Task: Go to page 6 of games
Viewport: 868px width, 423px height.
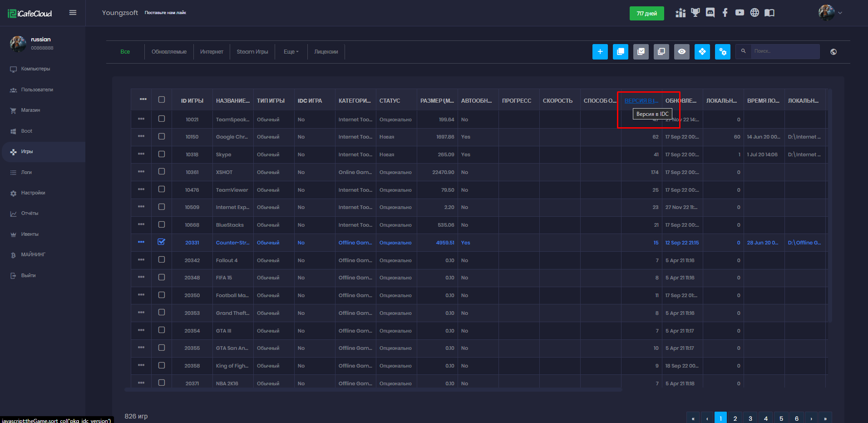Action: (x=797, y=418)
